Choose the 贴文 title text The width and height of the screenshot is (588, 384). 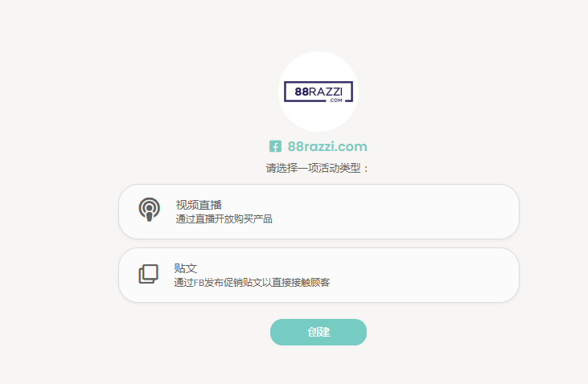tap(185, 268)
